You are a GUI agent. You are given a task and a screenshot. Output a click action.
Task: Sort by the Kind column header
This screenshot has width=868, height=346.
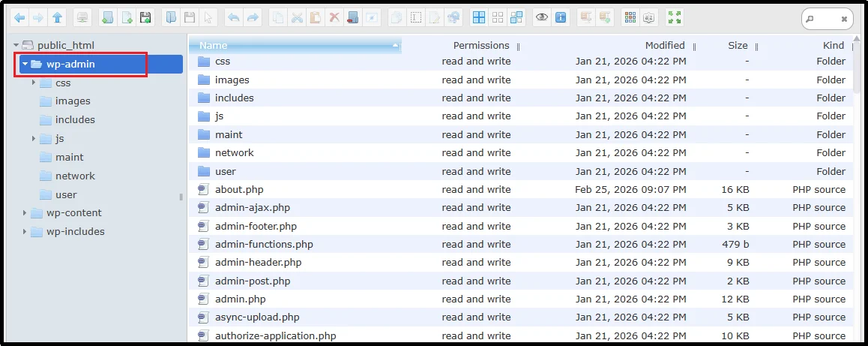click(x=833, y=46)
